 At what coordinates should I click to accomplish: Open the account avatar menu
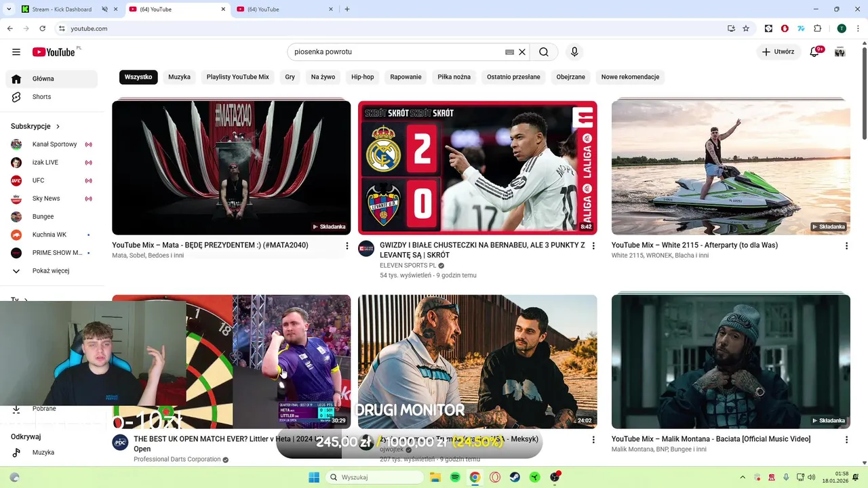click(x=840, y=52)
